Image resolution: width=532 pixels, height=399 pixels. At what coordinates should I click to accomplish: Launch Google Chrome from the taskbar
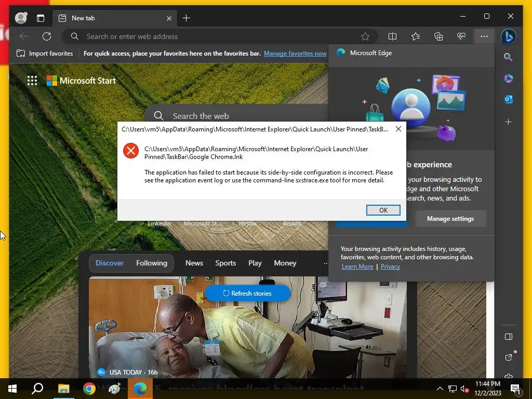point(89,389)
